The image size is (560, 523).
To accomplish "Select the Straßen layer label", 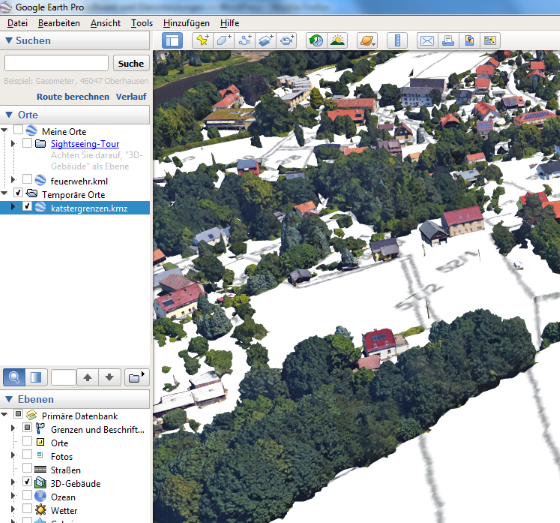I will pyautogui.click(x=66, y=470).
